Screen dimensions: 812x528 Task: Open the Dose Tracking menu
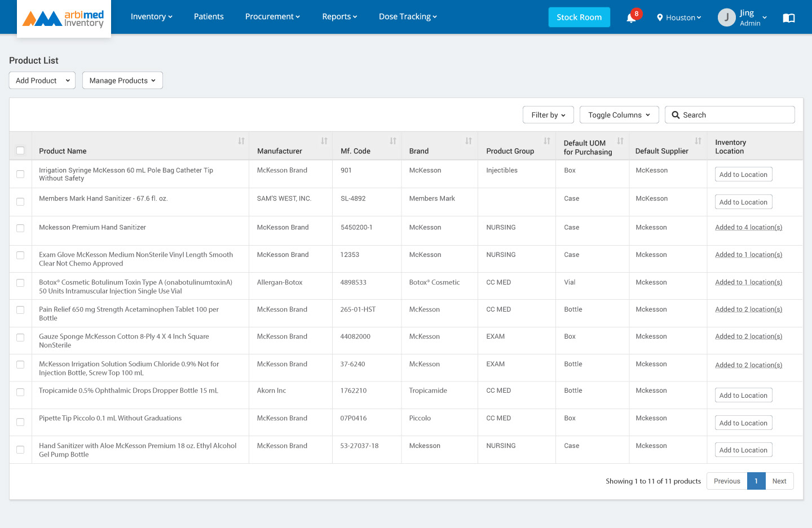pyautogui.click(x=408, y=17)
